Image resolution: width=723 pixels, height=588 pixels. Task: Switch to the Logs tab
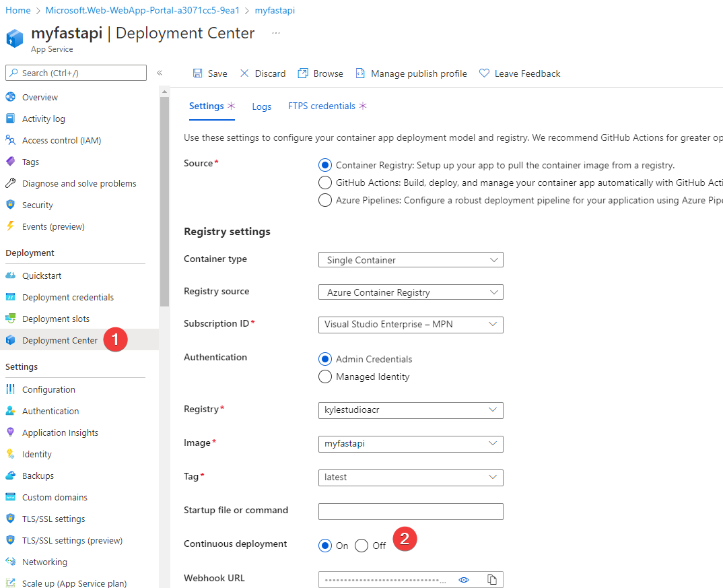pos(261,106)
